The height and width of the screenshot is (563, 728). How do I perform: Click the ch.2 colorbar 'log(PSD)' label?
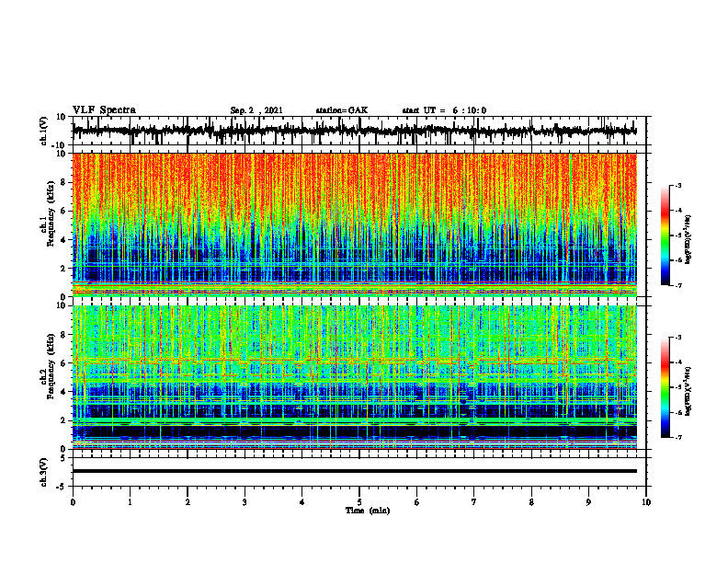(688, 391)
